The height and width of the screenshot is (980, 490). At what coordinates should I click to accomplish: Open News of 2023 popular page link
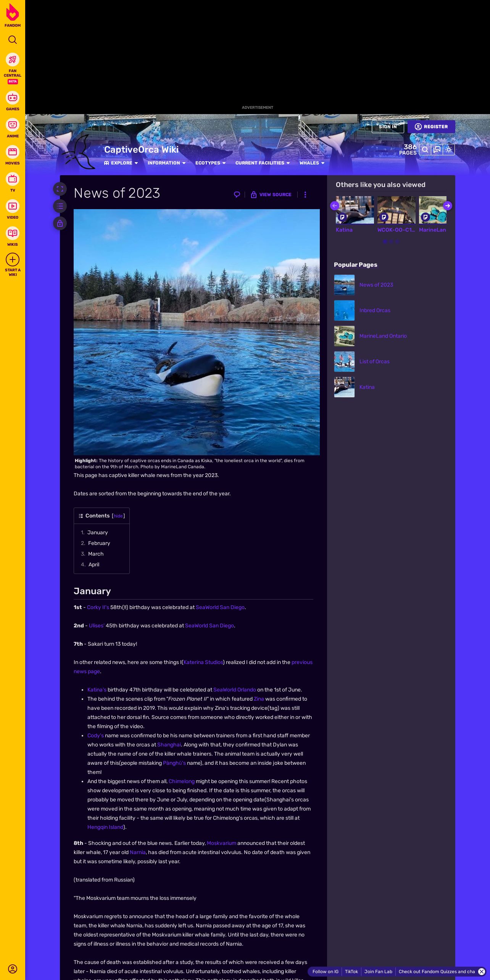[376, 285]
